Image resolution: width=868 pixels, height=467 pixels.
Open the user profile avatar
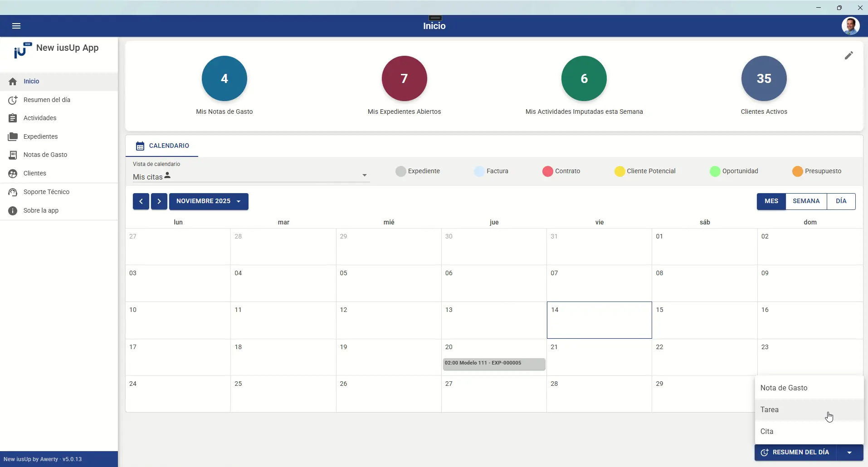click(850, 26)
